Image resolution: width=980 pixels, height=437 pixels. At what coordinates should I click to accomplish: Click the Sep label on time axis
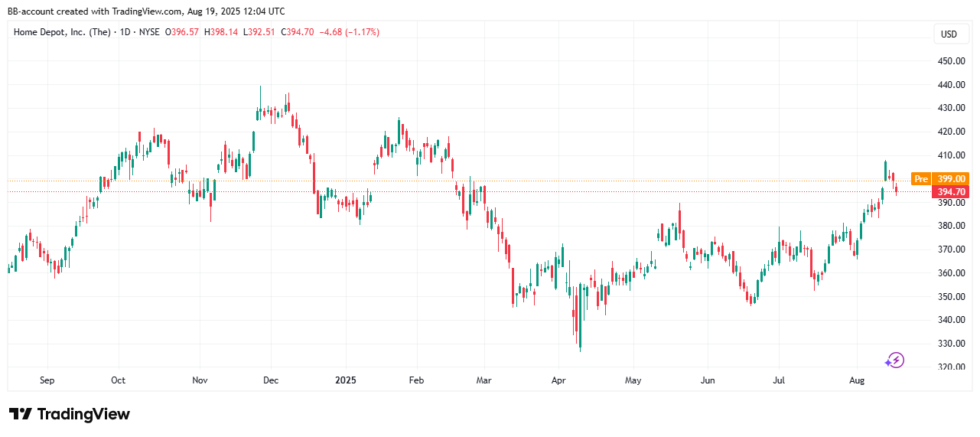click(47, 380)
